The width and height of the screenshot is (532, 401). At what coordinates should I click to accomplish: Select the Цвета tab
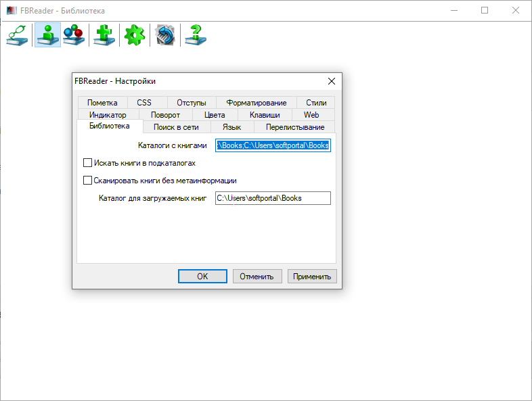tap(215, 115)
